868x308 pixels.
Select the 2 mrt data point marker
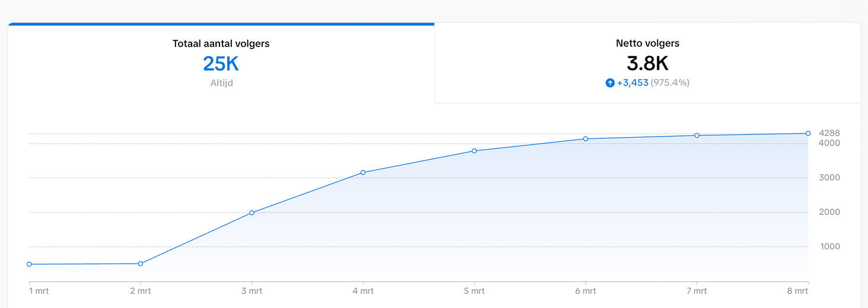coord(141,263)
